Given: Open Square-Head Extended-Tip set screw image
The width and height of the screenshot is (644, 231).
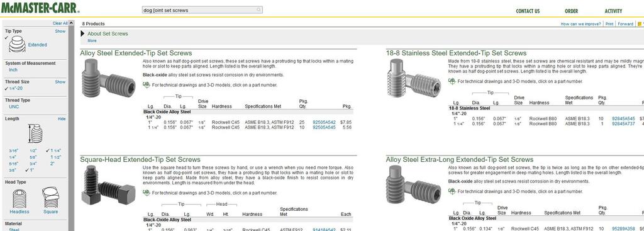Looking at the screenshot, I should click(x=108, y=184).
